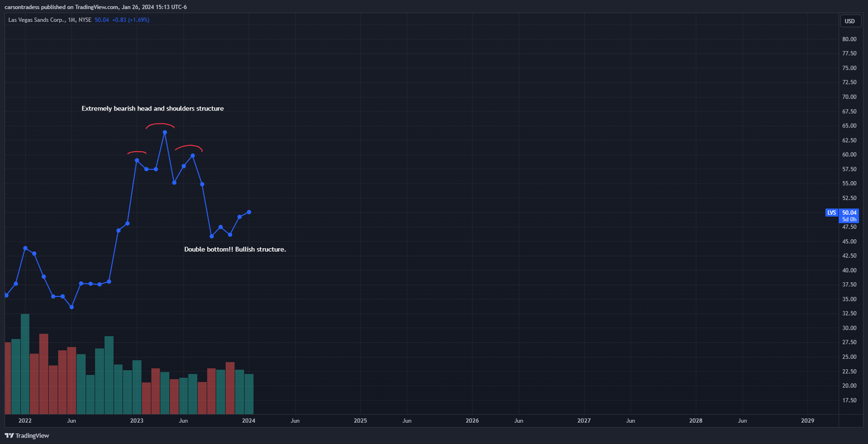868x444 pixels.
Task: Click the 45.00 price axis label
Action: tap(849, 242)
